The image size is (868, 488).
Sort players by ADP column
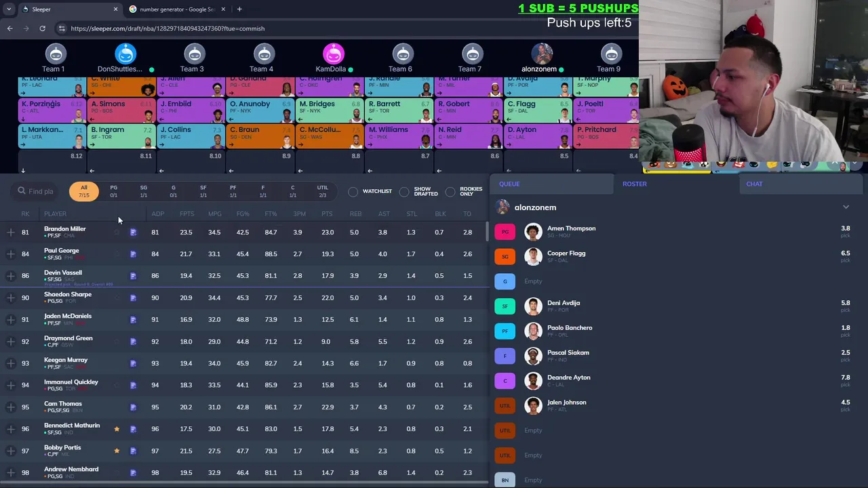pos(157,214)
